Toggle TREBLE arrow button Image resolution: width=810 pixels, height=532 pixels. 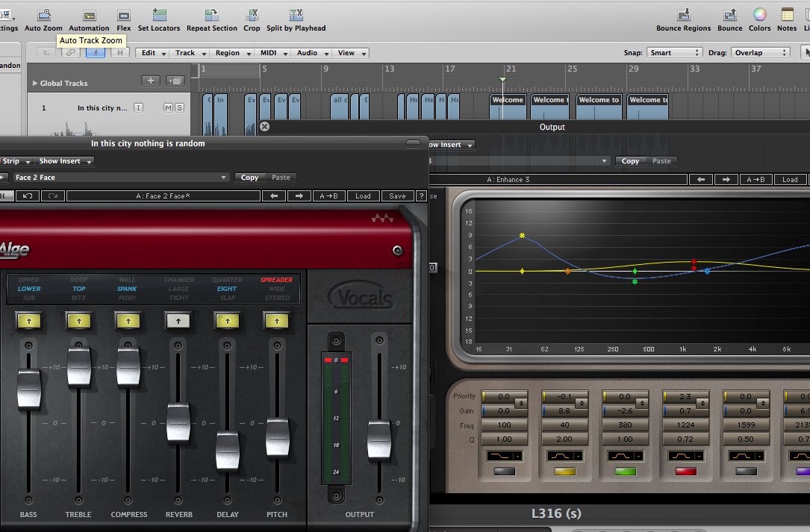(79, 321)
